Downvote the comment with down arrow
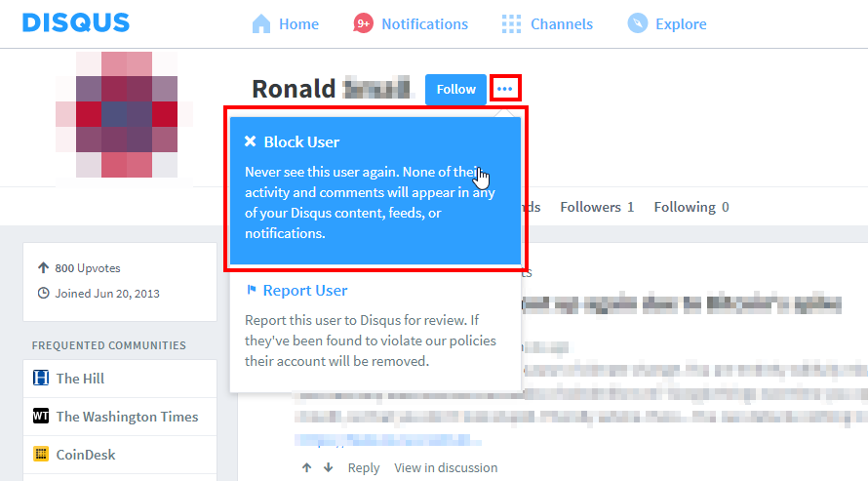Image resolution: width=868 pixels, height=481 pixels. (329, 468)
